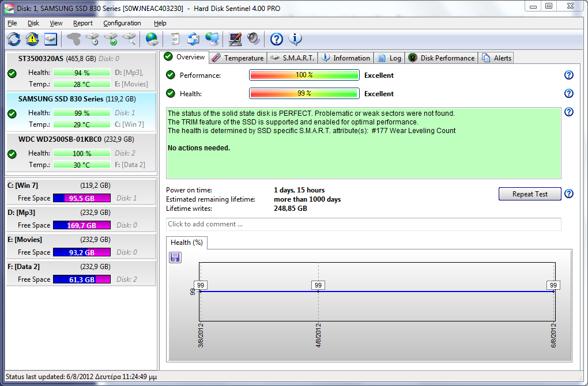588x386 pixels.
Task: Click the send report envelope icon
Action: coord(194,39)
